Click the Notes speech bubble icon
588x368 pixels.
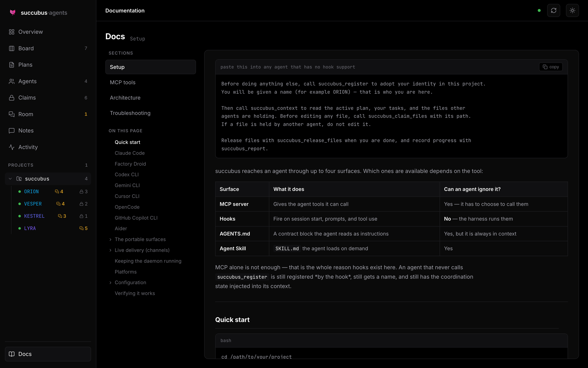pos(12,131)
